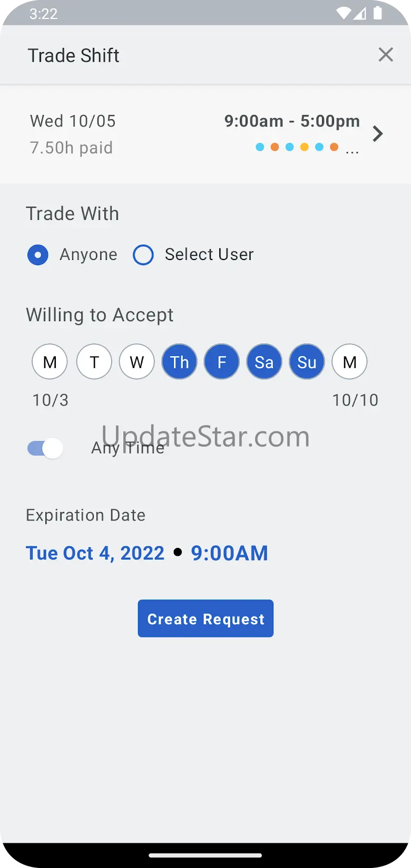This screenshot has height=868, width=411.
Task: Select the Anyone radio option
Action: [38, 255]
